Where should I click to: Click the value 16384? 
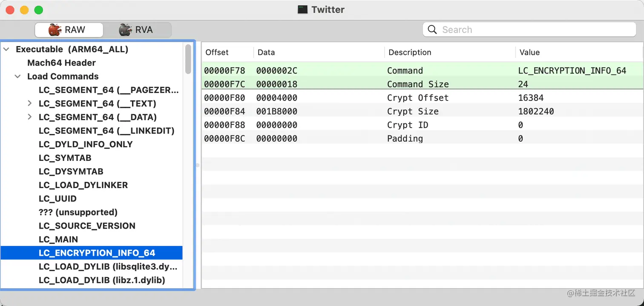[531, 98]
